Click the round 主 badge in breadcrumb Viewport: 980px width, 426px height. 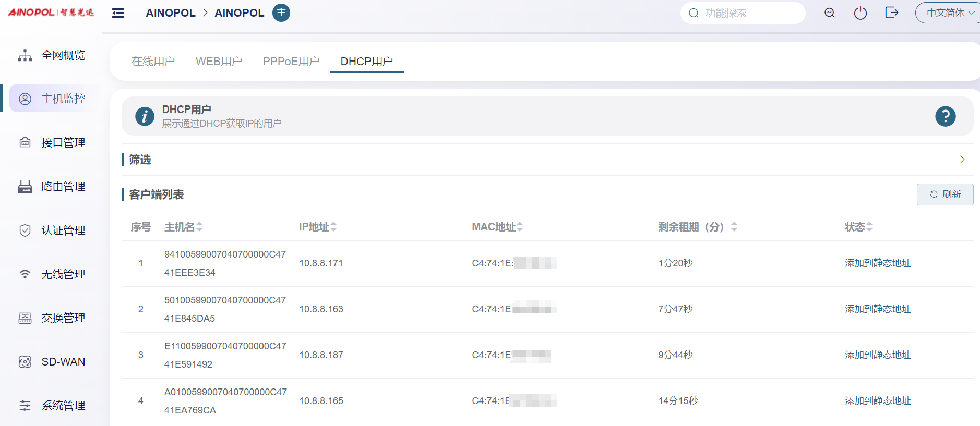pos(281,13)
